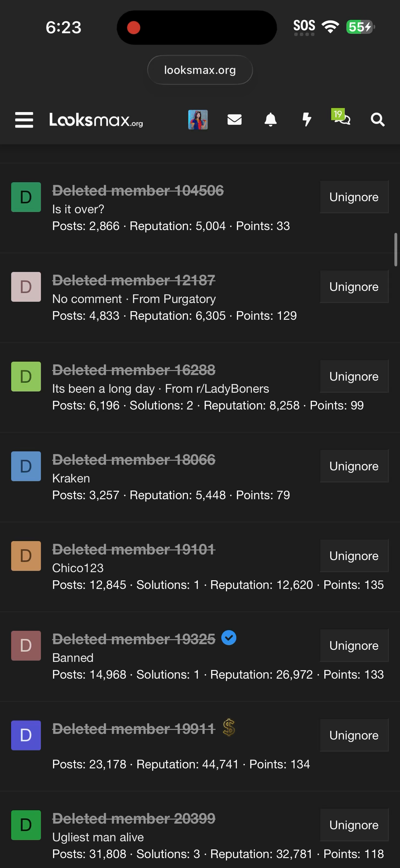Open chat icon with 19 badge

coord(342,118)
